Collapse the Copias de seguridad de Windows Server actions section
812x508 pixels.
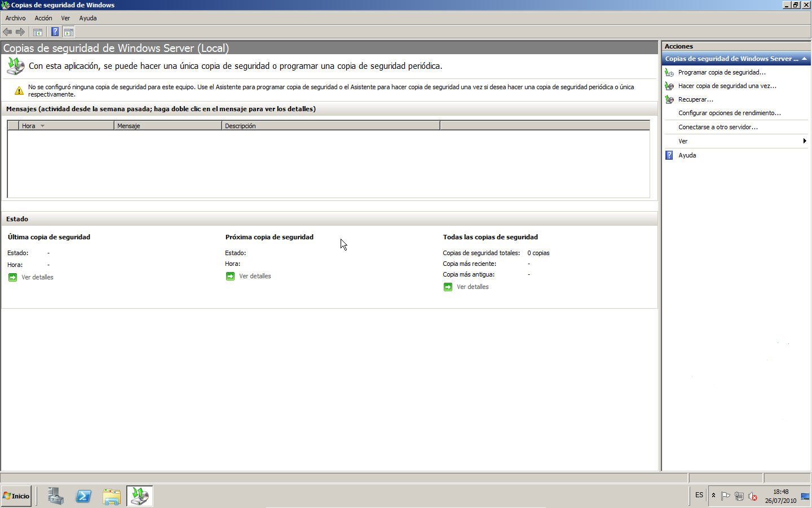tap(804, 59)
